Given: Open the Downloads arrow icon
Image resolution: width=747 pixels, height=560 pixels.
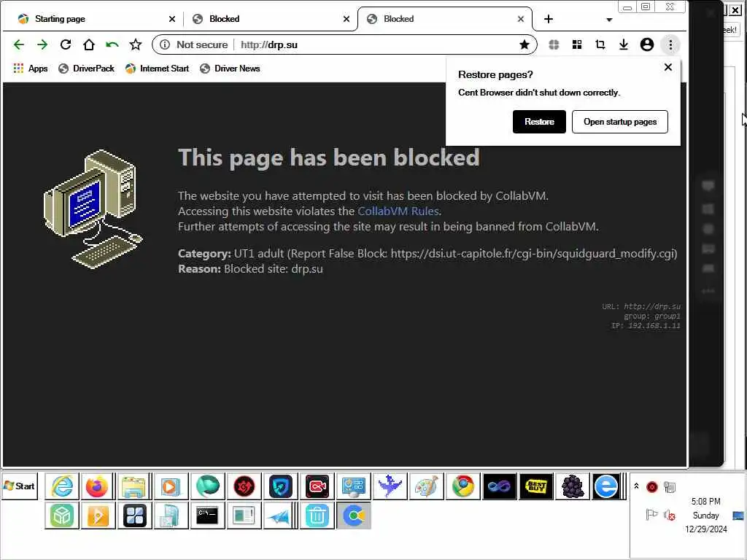Looking at the screenshot, I should tap(624, 44).
